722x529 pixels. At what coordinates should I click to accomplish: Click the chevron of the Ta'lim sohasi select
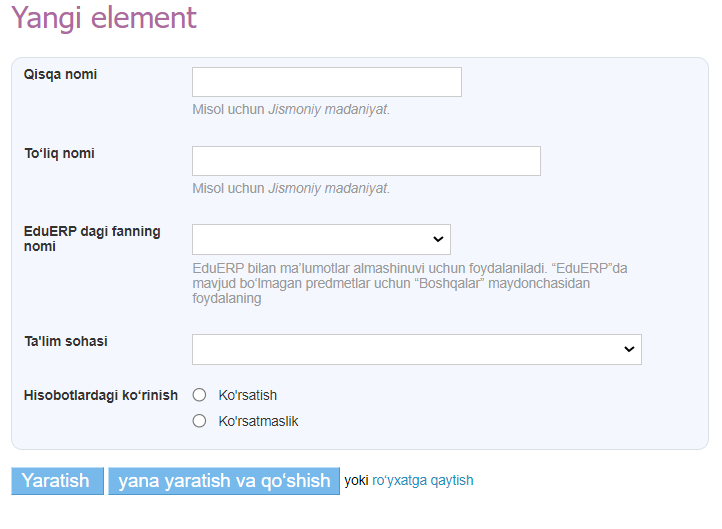tap(628, 349)
